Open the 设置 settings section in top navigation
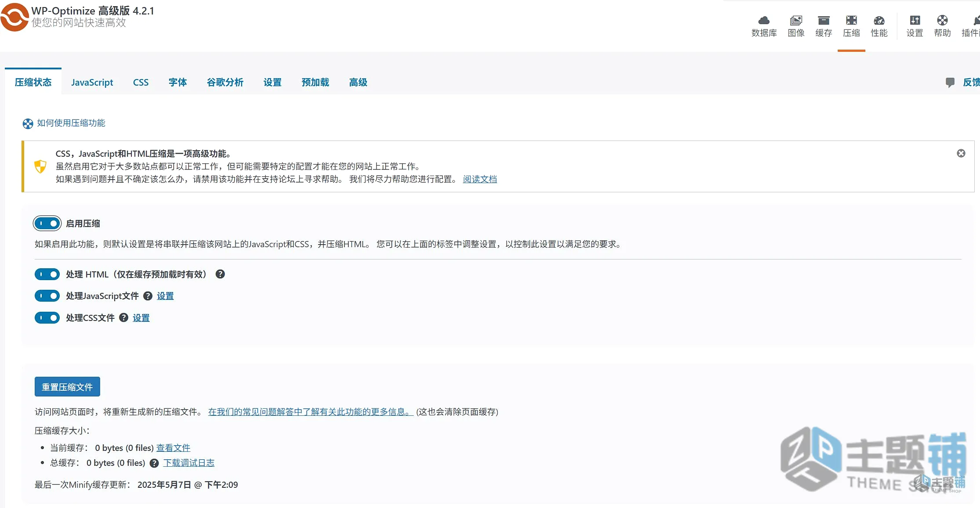Viewport: 980px width, 508px height. point(915,26)
